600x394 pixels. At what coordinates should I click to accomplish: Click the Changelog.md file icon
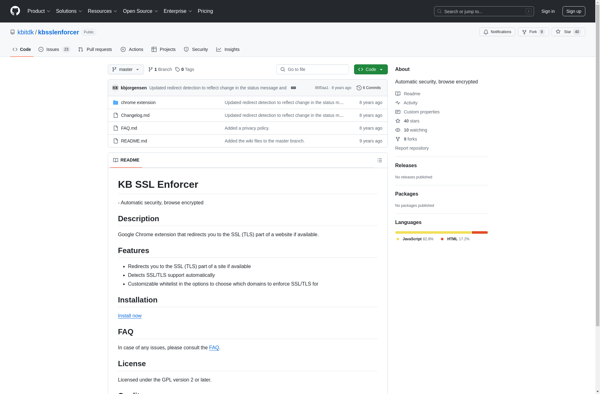pos(116,115)
